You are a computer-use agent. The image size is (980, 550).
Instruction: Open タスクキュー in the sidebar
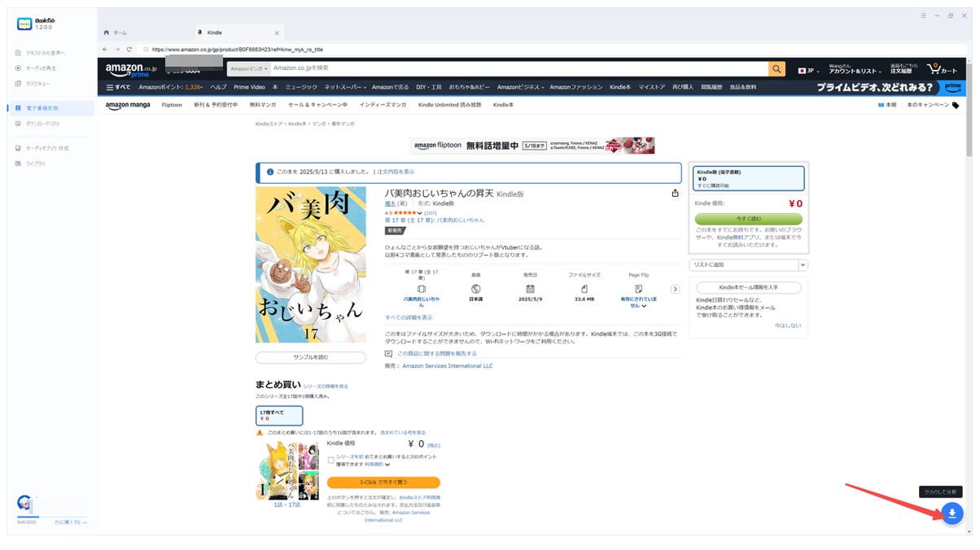pyautogui.click(x=37, y=84)
